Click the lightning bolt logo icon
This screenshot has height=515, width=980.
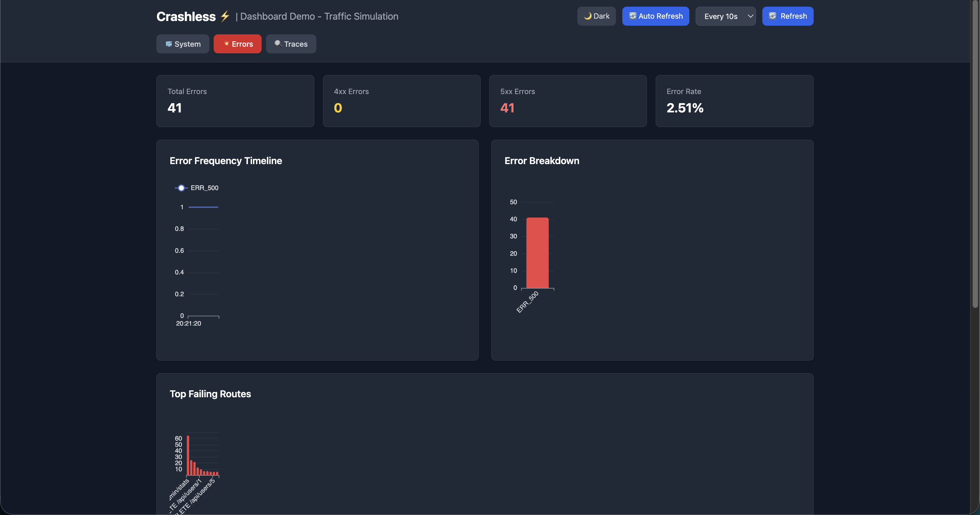225,16
